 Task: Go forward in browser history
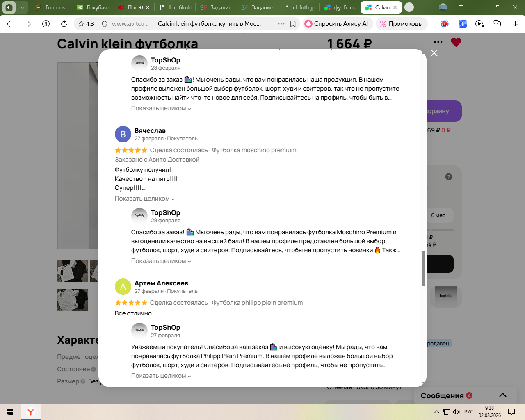(28, 24)
